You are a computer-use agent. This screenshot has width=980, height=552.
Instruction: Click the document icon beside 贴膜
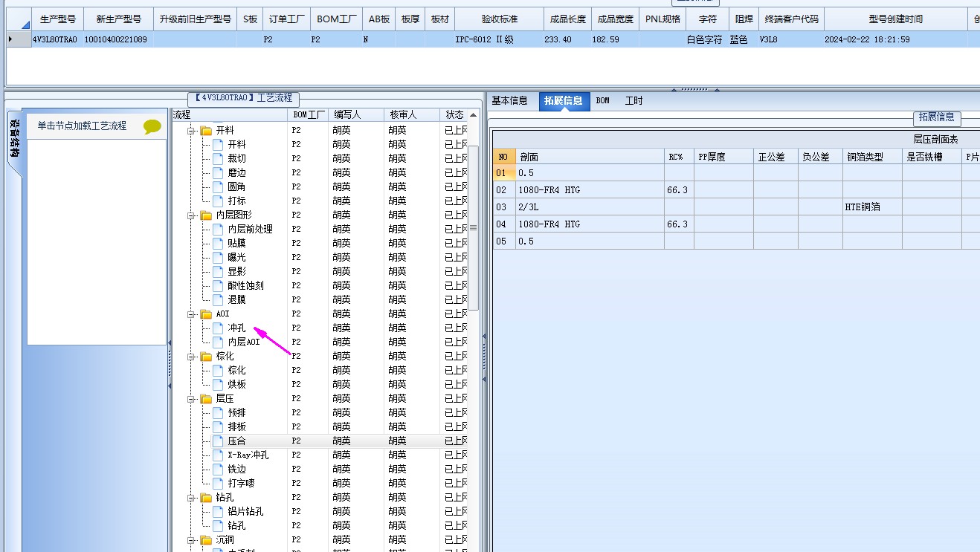pyautogui.click(x=218, y=243)
